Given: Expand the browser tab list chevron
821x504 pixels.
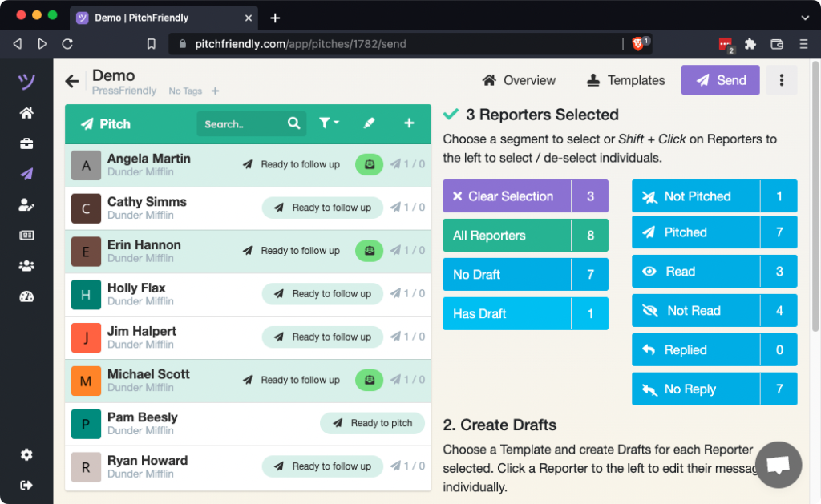Looking at the screenshot, I should [x=805, y=17].
